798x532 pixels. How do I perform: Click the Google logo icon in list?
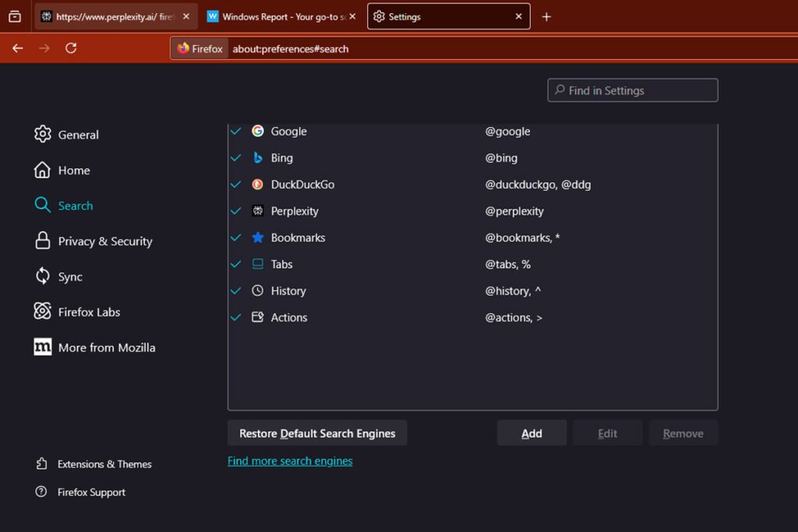257,131
